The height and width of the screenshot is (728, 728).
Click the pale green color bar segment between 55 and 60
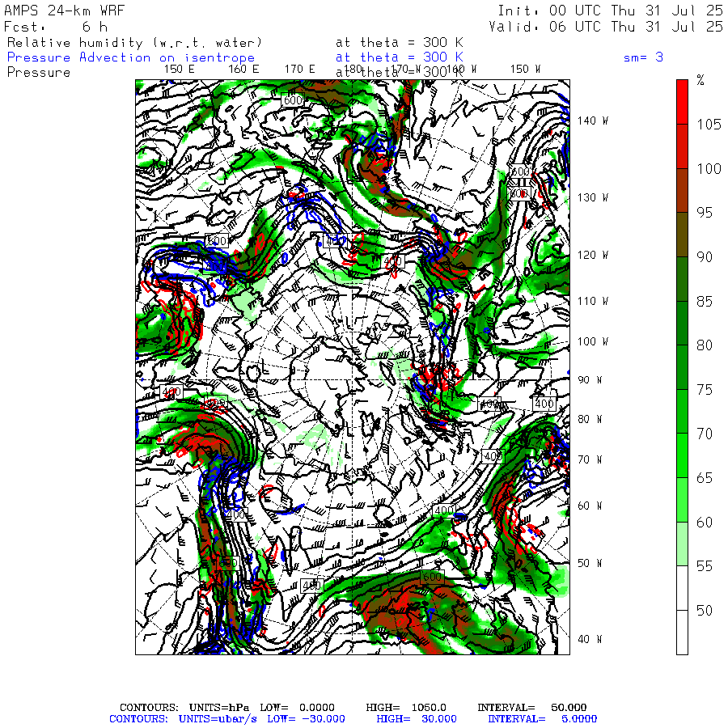[682, 544]
